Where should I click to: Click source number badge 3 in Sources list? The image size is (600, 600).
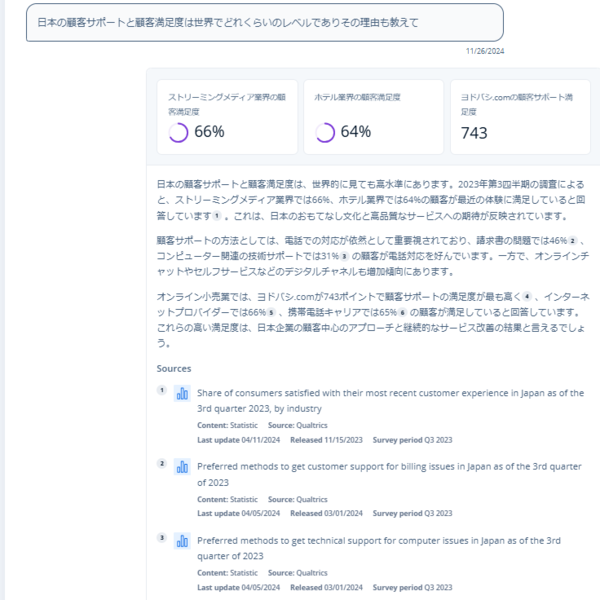[x=162, y=537]
